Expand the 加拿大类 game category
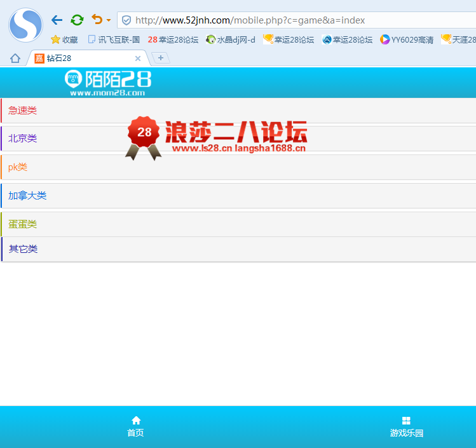Image resolution: width=476 pixels, height=448 pixels. click(27, 196)
